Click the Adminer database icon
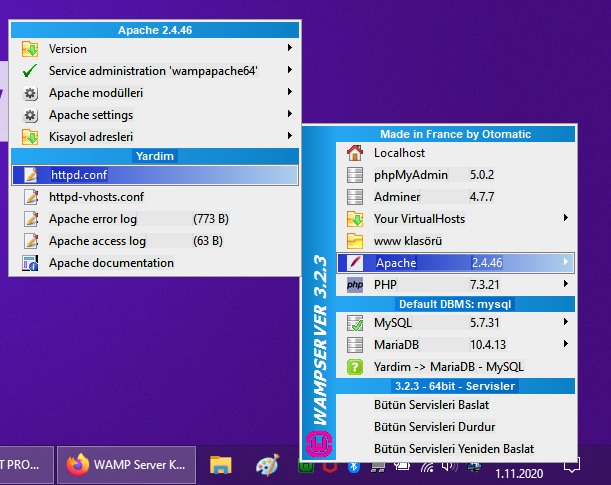 (355, 197)
